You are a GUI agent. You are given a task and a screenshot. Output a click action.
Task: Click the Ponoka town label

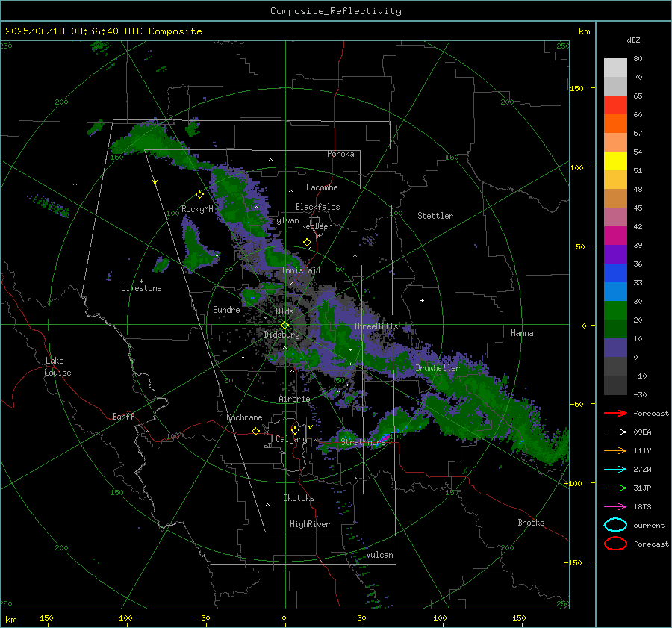340,154
